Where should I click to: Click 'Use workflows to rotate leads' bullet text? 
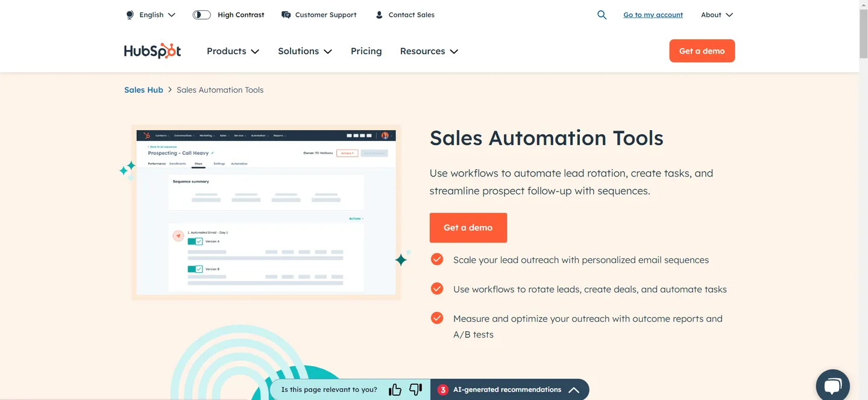pos(590,289)
